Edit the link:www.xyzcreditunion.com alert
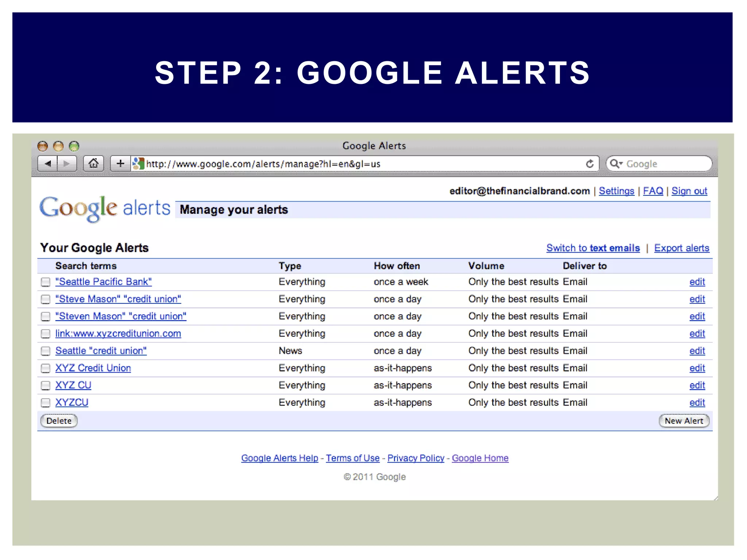This screenshot has height=560, width=747. [697, 334]
